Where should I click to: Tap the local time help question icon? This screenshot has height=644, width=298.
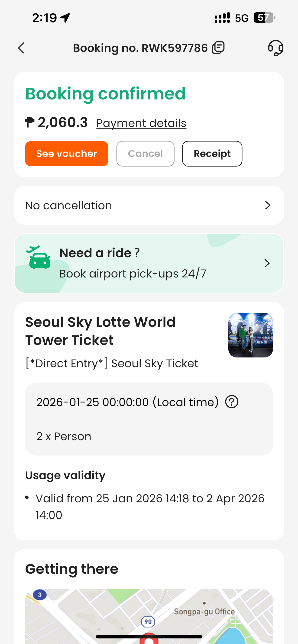tap(232, 402)
